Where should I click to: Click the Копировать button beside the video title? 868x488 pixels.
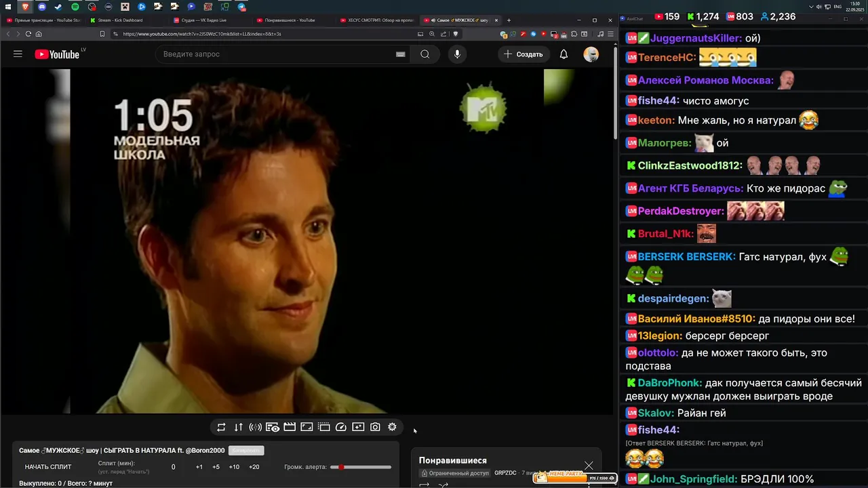point(246,450)
